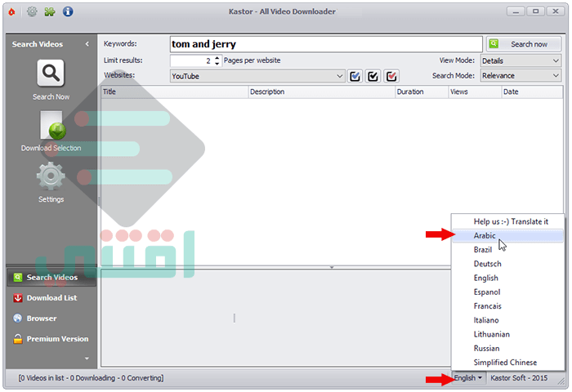
Task: Open the Premium Version tab
Action: click(x=51, y=339)
